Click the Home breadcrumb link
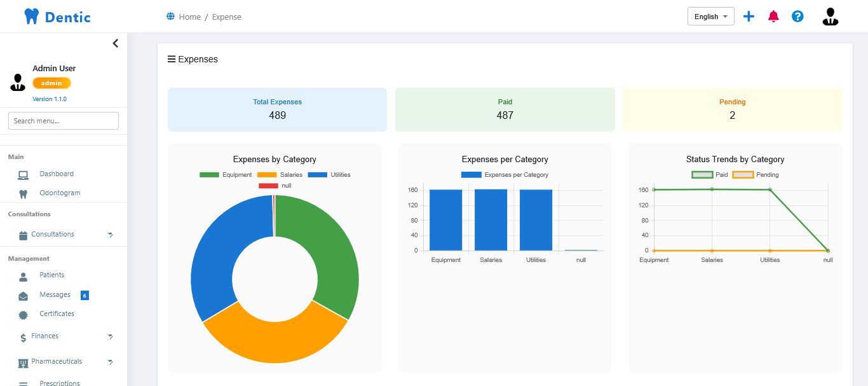 coord(189,17)
